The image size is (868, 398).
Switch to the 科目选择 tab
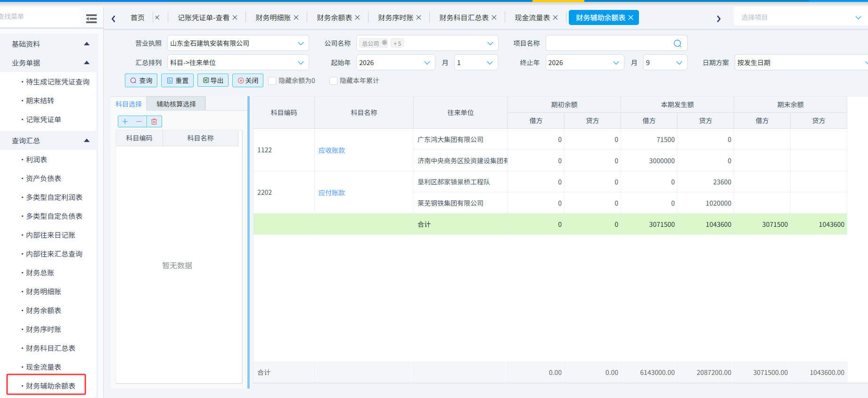(129, 104)
